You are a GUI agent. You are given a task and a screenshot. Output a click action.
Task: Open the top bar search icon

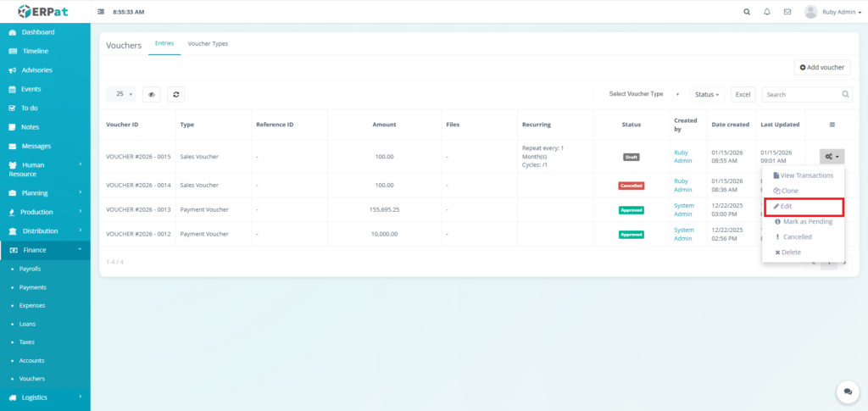(x=747, y=12)
